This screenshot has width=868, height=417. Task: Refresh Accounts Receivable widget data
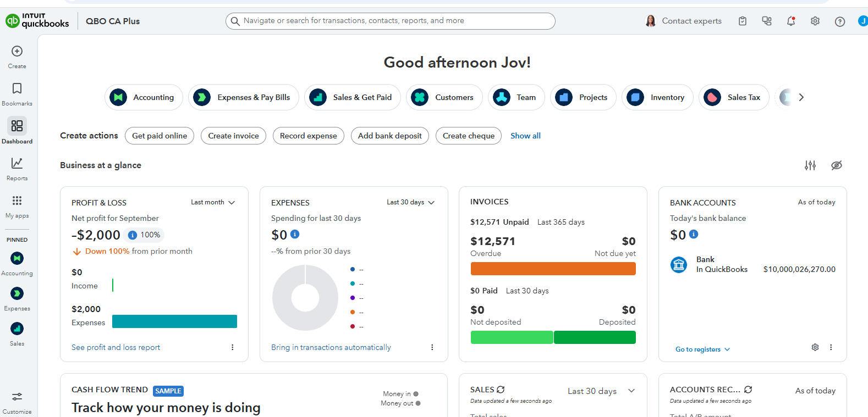coord(748,390)
